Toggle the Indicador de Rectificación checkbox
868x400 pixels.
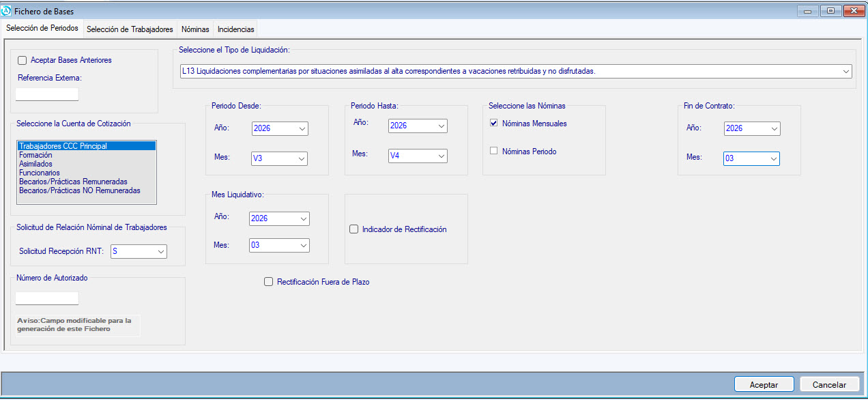[x=353, y=229]
